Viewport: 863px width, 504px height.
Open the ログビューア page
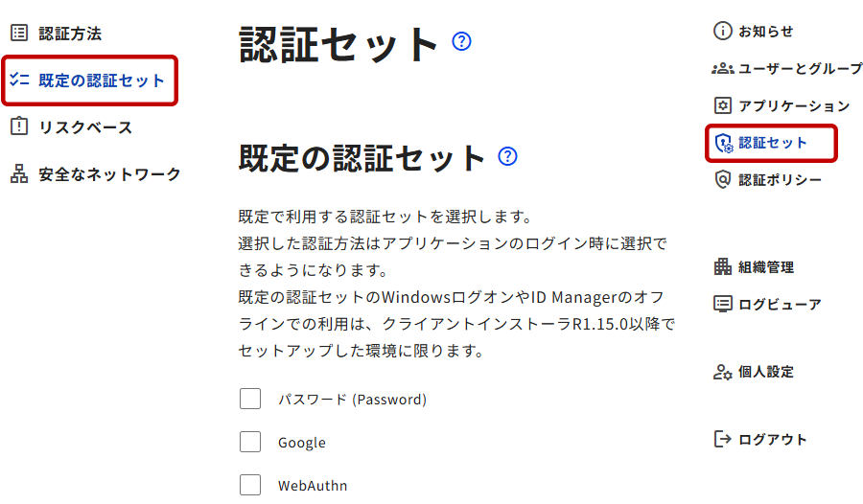780,305
